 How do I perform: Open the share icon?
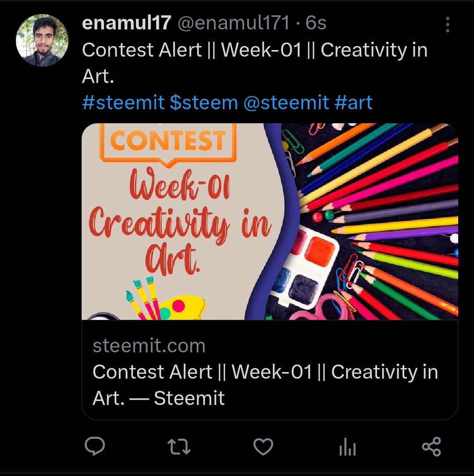[431, 447]
